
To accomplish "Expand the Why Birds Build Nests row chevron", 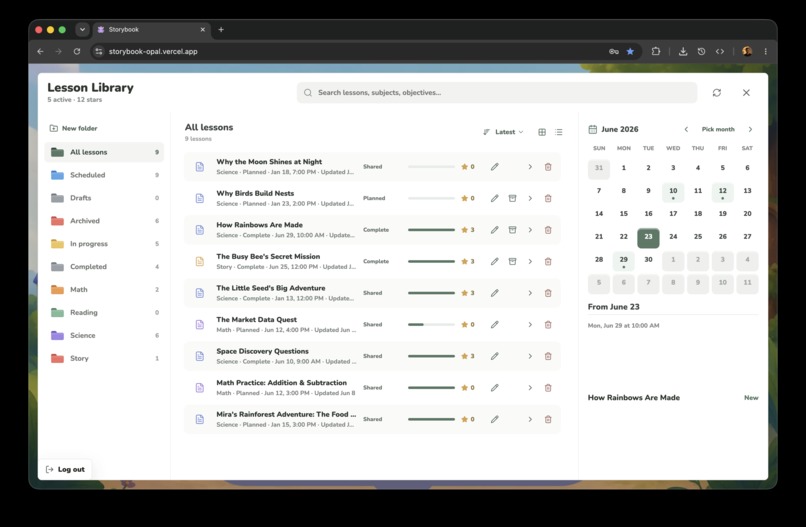I will point(530,198).
